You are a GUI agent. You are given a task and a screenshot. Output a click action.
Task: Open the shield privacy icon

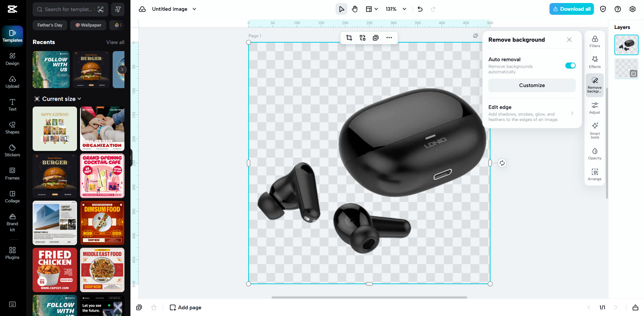click(x=603, y=9)
